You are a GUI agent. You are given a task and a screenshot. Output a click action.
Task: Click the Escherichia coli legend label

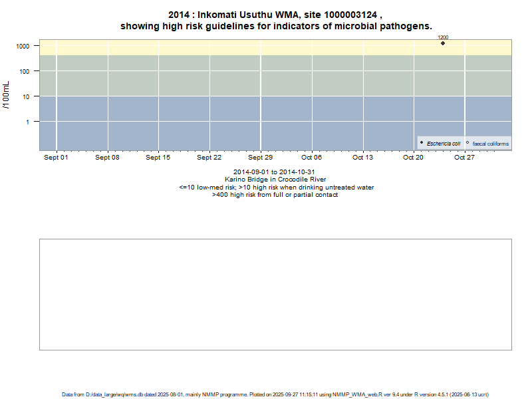(x=444, y=144)
